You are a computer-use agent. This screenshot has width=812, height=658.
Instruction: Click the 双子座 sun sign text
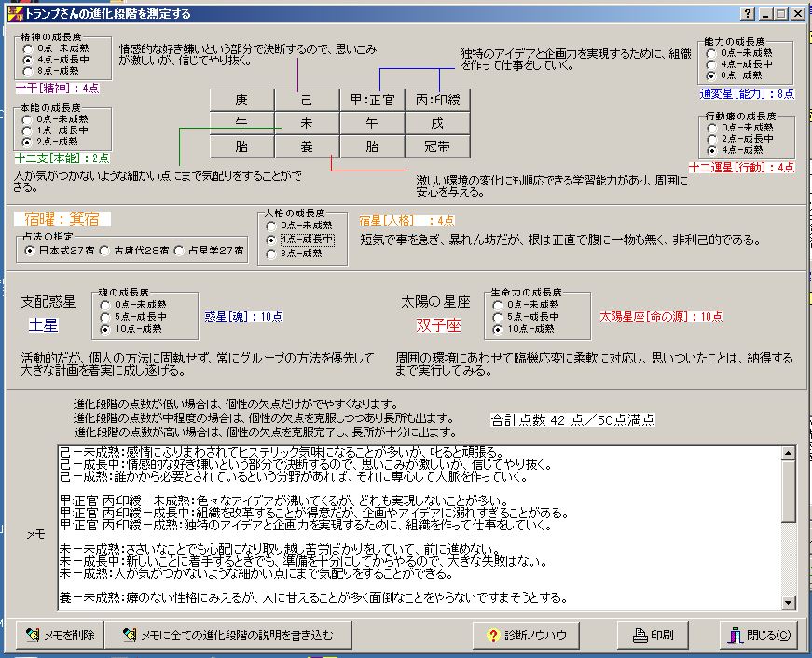[438, 325]
